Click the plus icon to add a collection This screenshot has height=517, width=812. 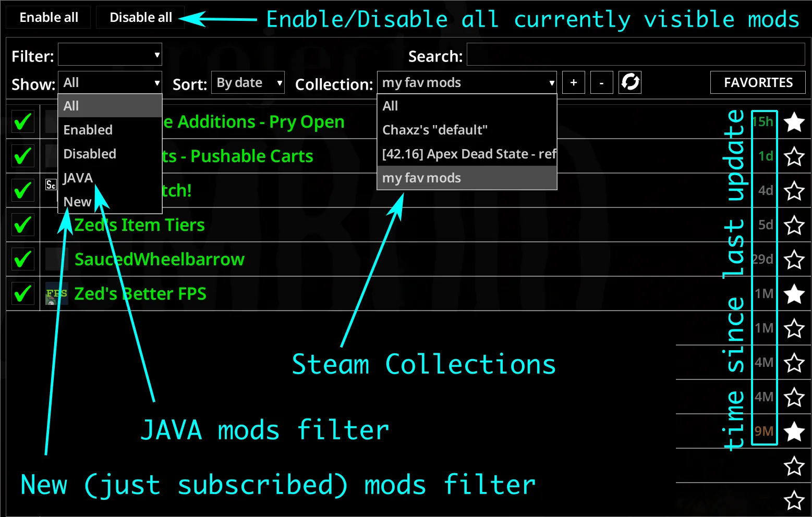click(574, 82)
